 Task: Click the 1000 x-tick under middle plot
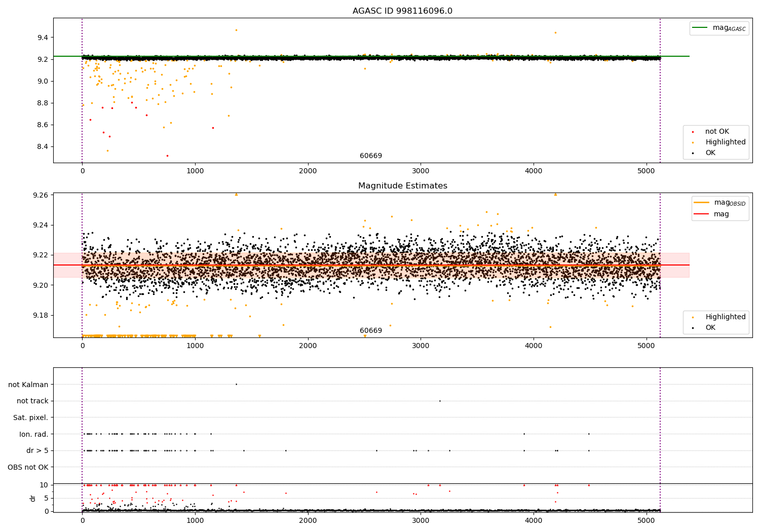195,346
